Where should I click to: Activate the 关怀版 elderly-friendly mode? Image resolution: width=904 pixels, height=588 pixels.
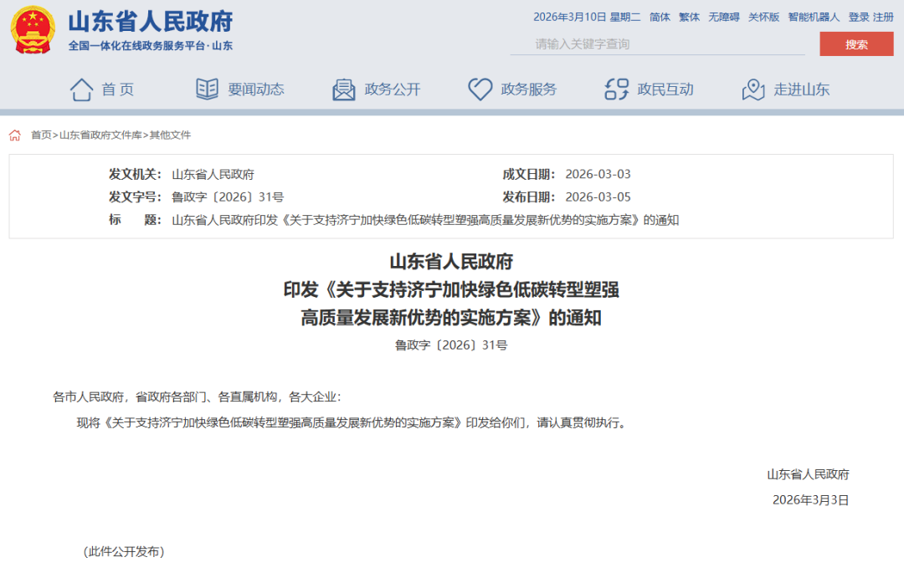[763, 16]
